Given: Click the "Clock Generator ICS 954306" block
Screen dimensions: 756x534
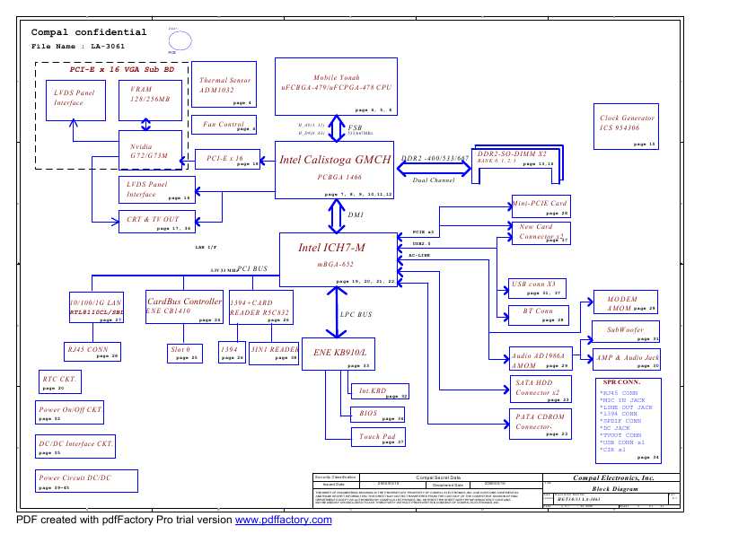Looking at the screenshot, I should coord(627,127).
